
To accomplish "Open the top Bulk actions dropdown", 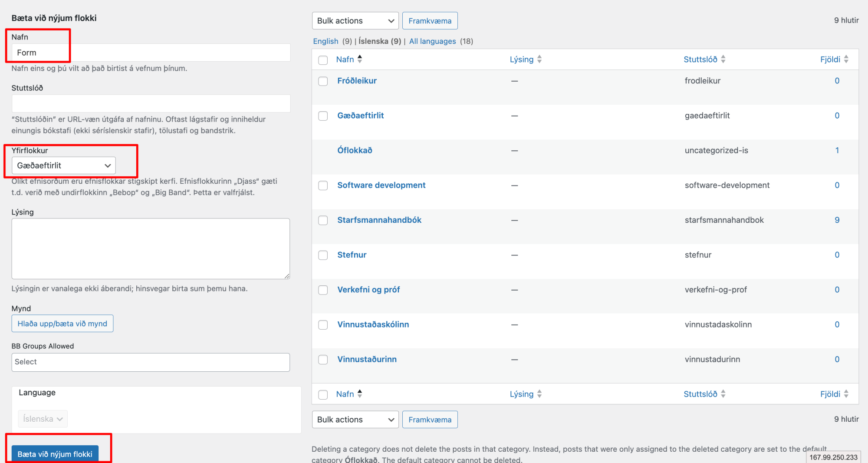I will click(355, 21).
